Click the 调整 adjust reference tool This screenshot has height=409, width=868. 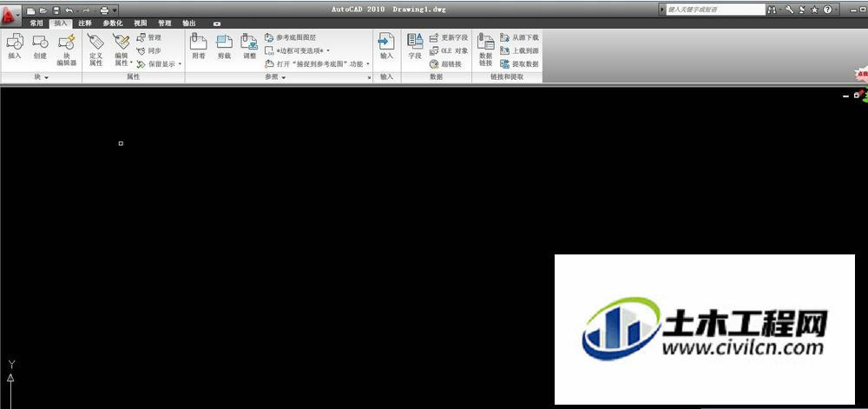point(249,47)
